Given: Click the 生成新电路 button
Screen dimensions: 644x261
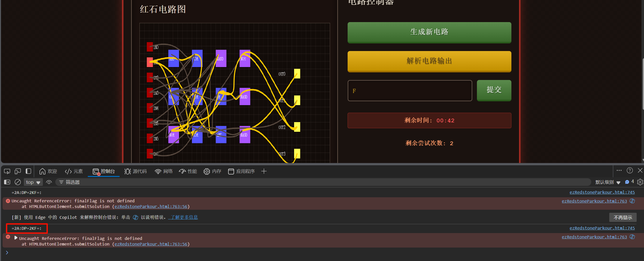Looking at the screenshot, I should tap(429, 32).
